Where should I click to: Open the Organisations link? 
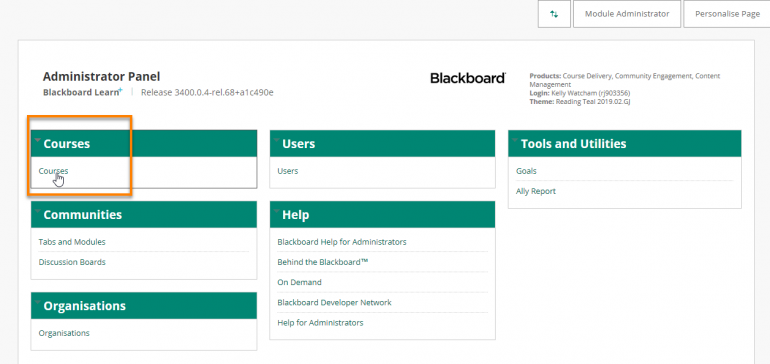tap(64, 333)
